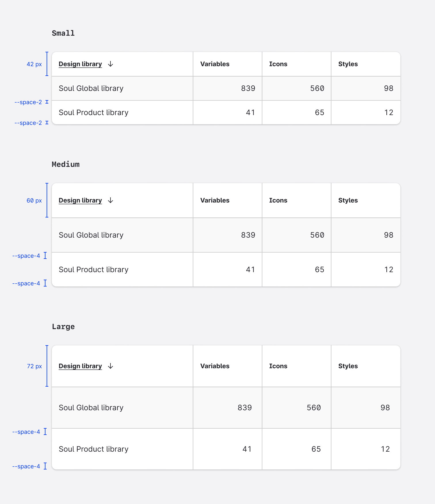The image size is (435, 504).
Task: Select Soul Global library in Small table
Action: click(x=91, y=88)
